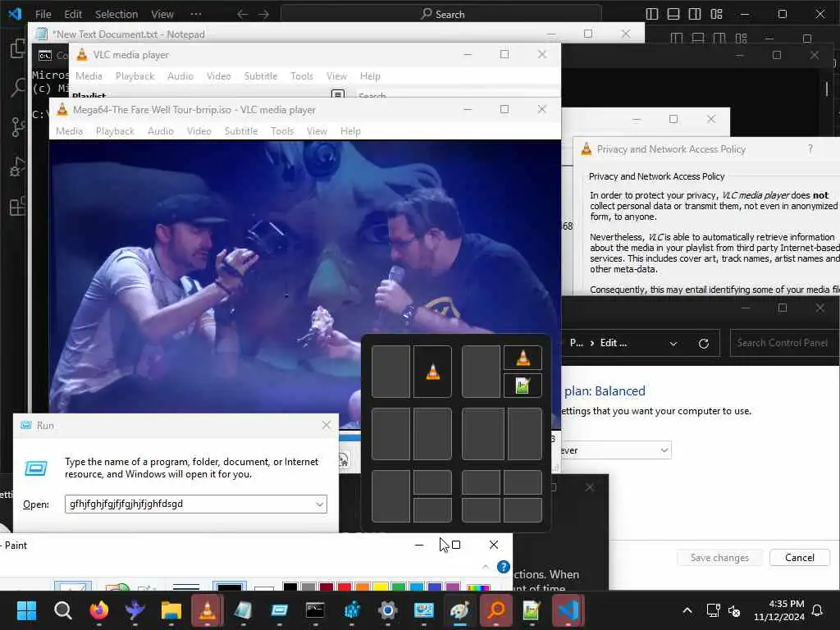Switch to VLC via taskbar cone icon

coord(208,610)
